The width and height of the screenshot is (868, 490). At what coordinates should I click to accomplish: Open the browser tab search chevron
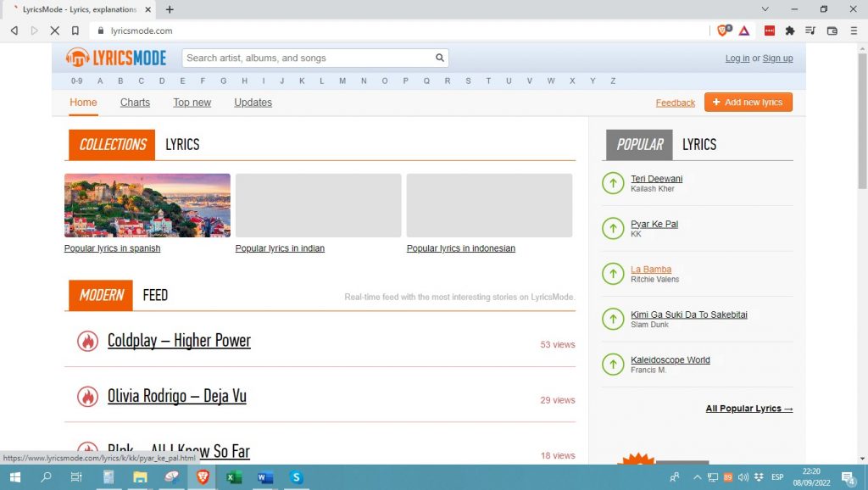pyautogui.click(x=765, y=9)
